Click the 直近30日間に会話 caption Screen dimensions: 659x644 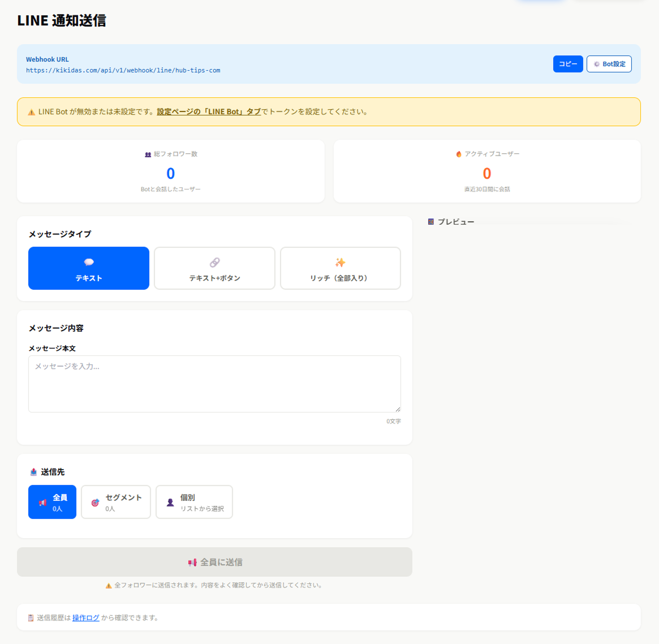tap(487, 189)
